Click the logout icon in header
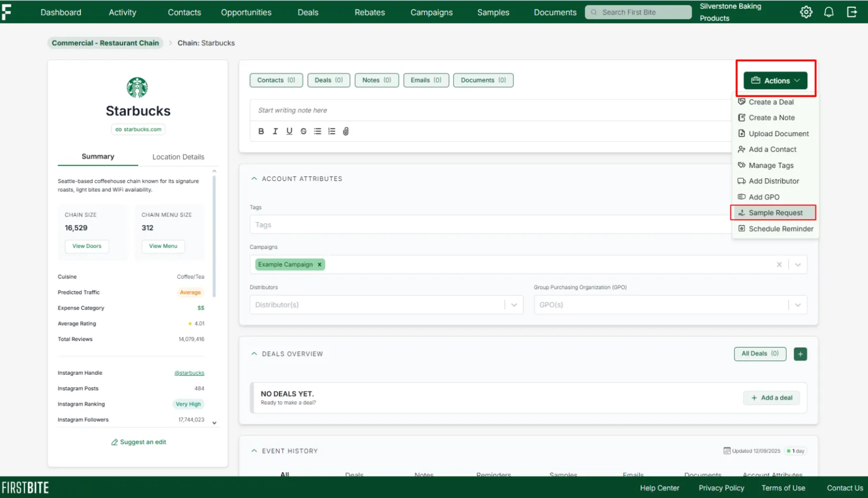 [x=852, y=12]
